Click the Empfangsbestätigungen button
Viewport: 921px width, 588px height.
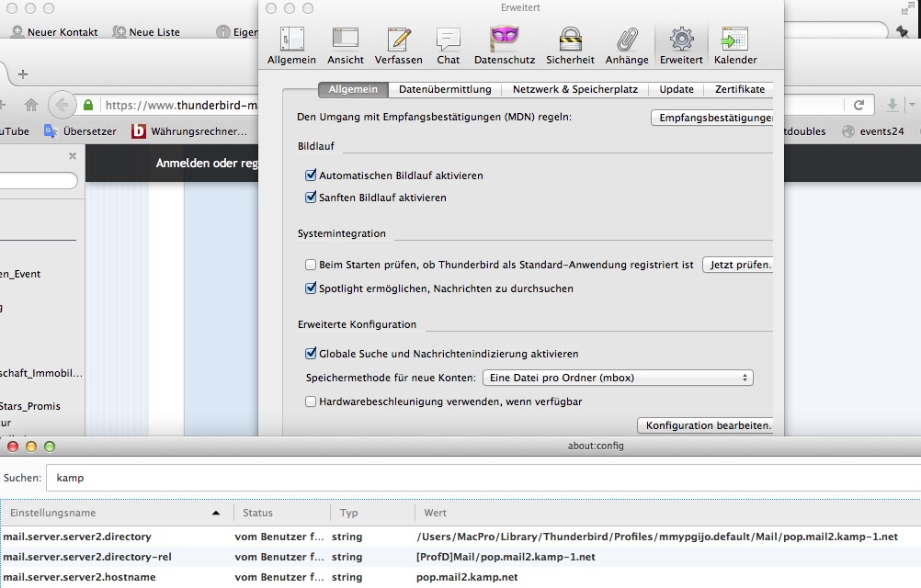point(712,118)
